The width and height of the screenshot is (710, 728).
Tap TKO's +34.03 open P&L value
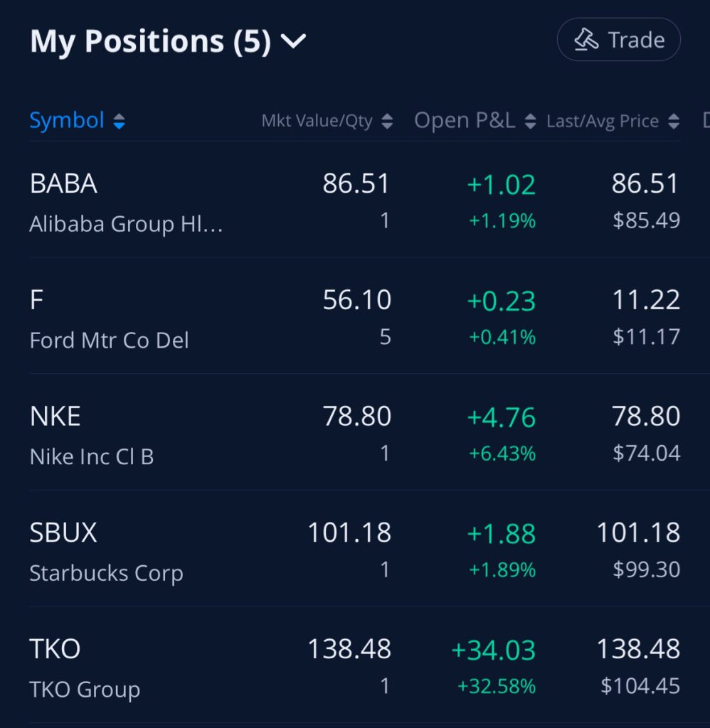click(493, 650)
